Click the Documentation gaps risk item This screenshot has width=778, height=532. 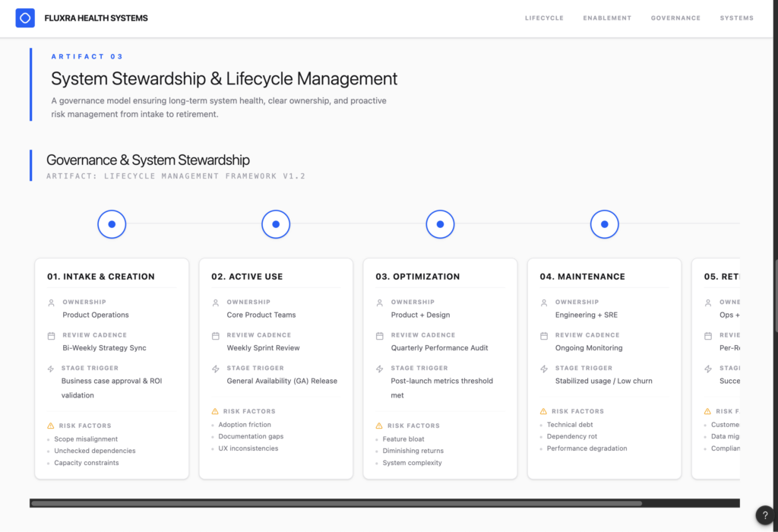click(x=251, y=436)
